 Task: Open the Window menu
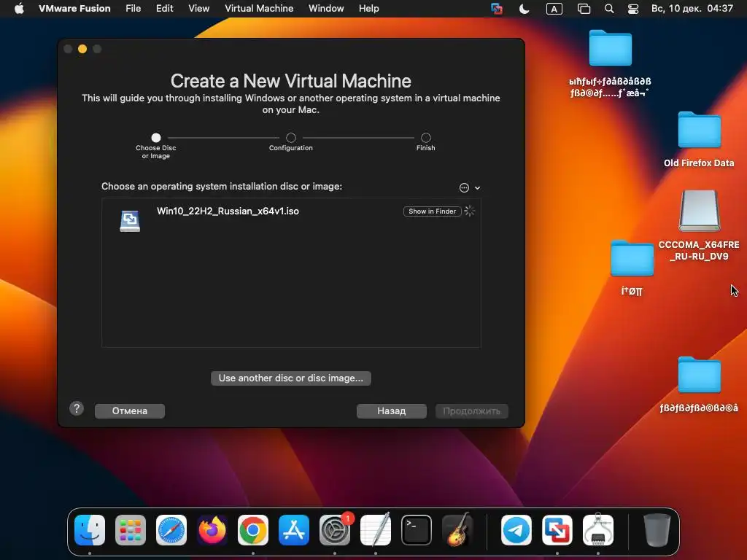tap(326, 9)
